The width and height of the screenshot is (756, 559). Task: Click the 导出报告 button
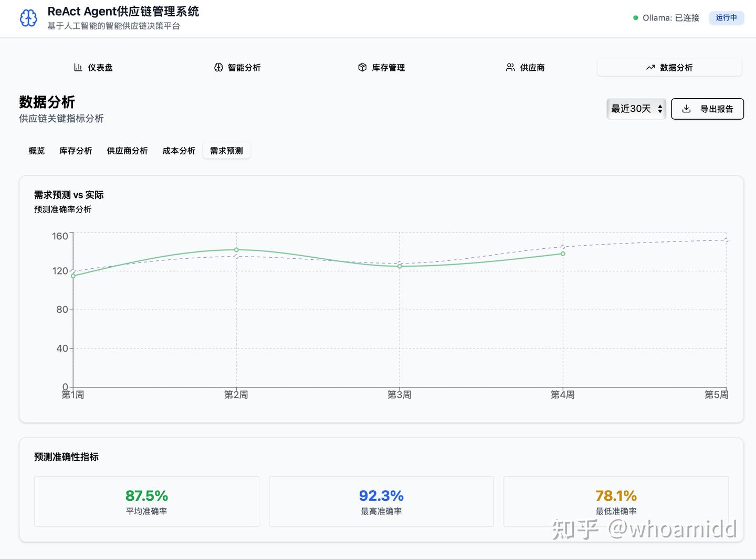click(x=707, y=109)
